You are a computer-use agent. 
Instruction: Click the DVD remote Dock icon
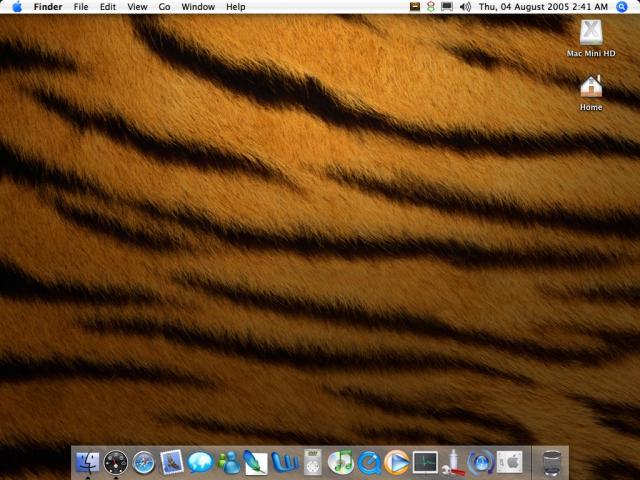click(x=313, y=462)
